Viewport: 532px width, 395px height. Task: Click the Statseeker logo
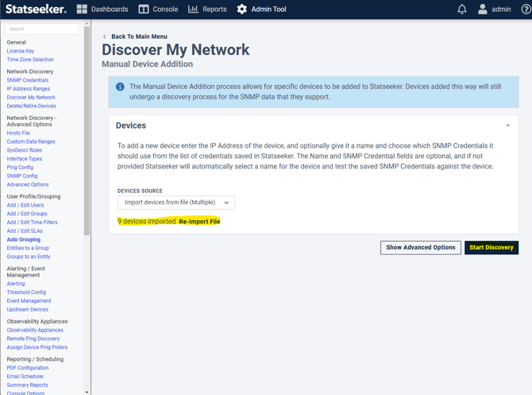click(36, 10)
